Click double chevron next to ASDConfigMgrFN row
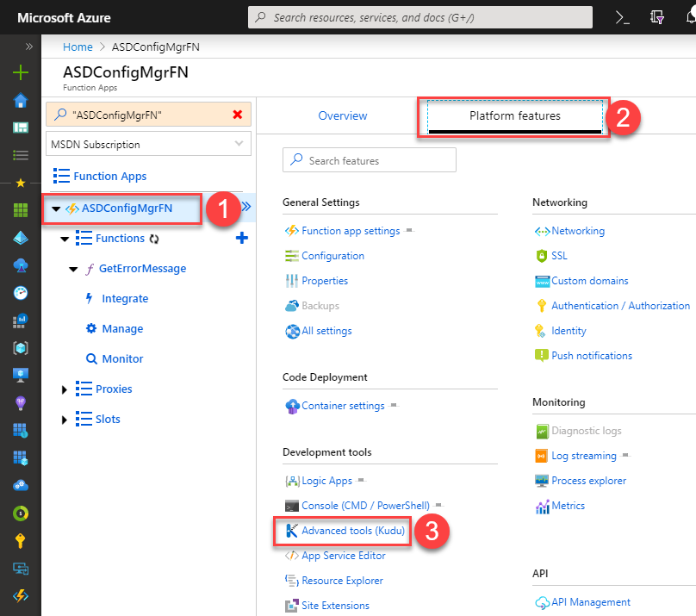 click(x=246, y=207)
